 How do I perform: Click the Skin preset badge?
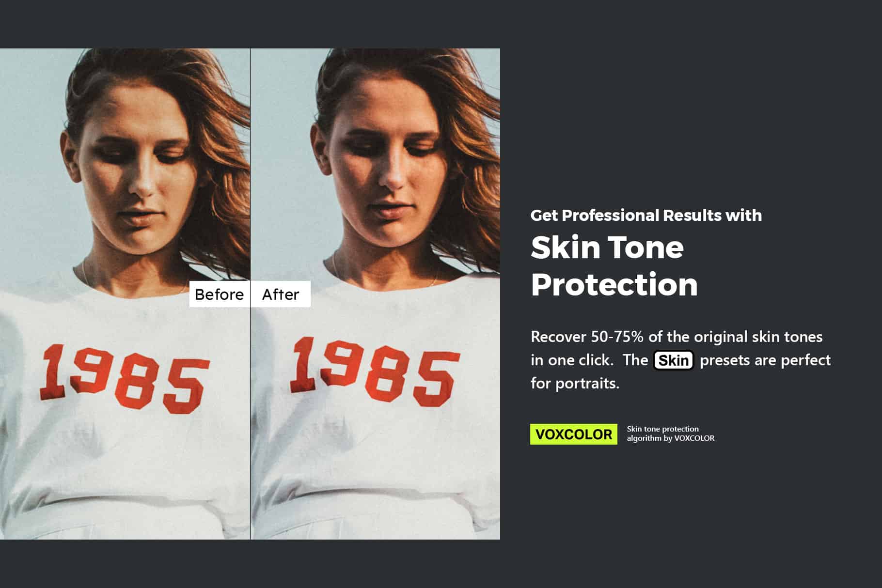pos(674,360)
